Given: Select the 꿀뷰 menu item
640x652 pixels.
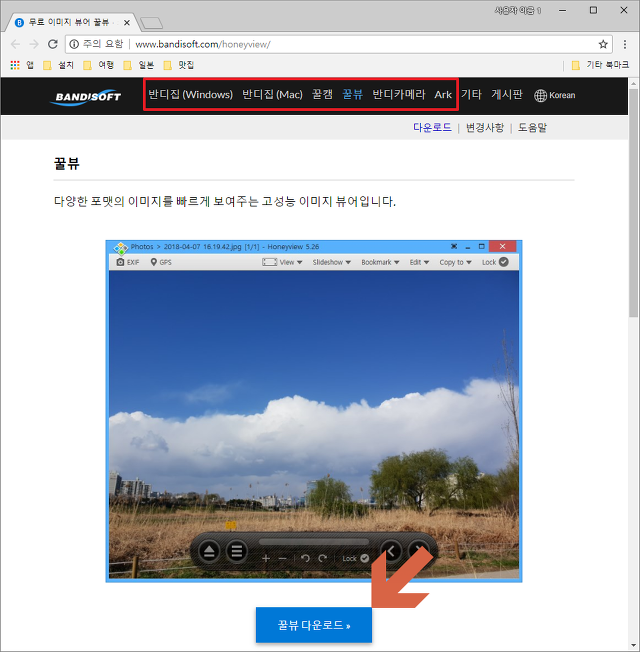Looking at the screenshot, I should pyautogui.click(x=353, y=95).
